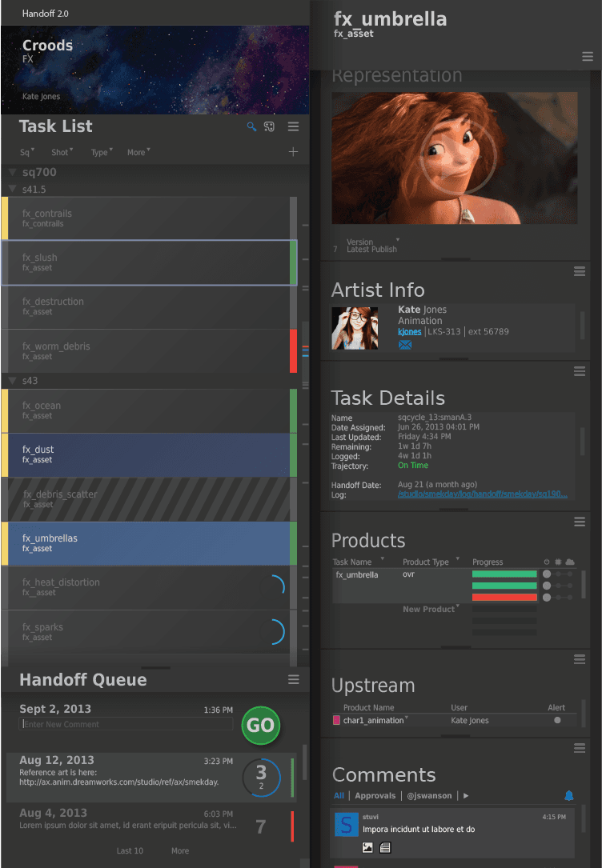Click the stuvi blue S avatar
Screen dimensions: 602x868
pos(346,825)
